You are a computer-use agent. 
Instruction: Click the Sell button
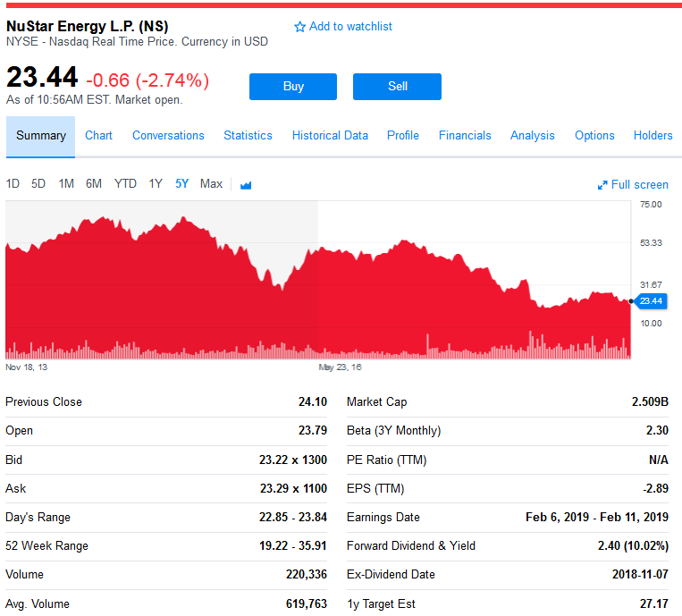point(397,87)
